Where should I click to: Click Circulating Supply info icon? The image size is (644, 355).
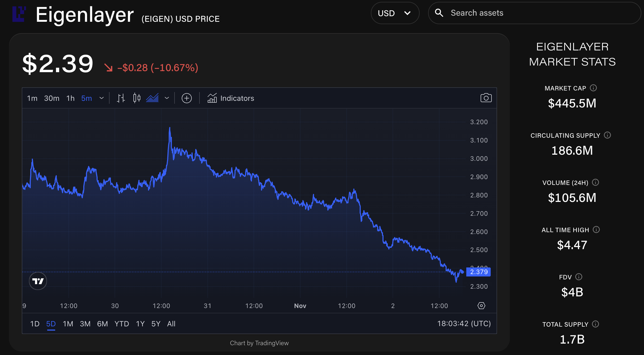coord(607,135)
